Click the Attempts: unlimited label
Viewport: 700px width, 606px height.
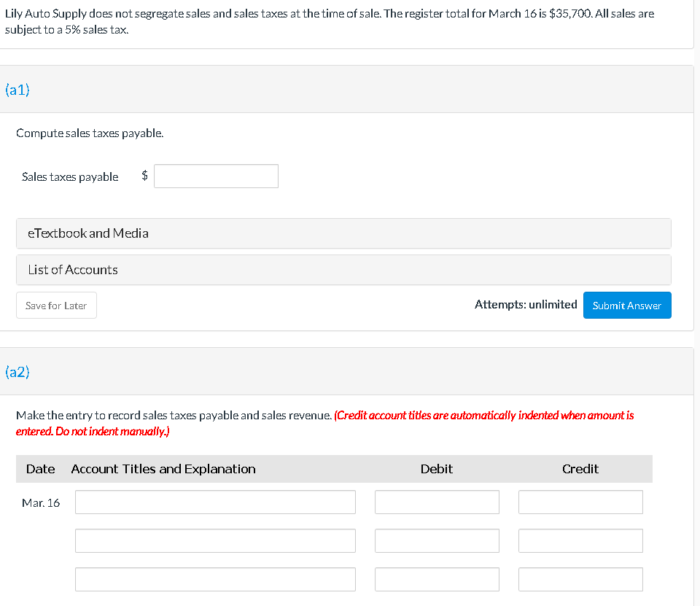[525, 304]
